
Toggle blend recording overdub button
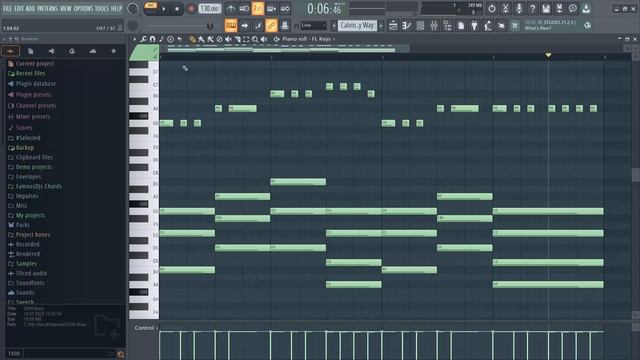[271, 9]
